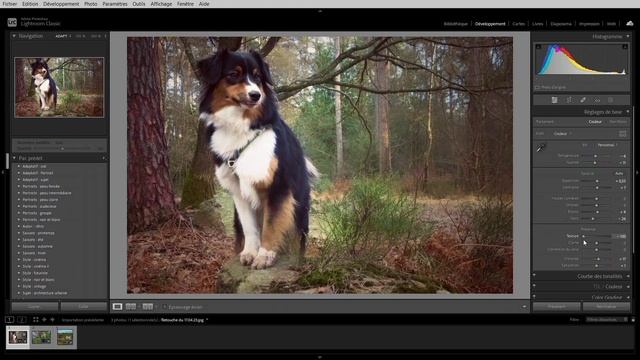The image size is (640, 360).
Task: Open the Photo menu
Action: (x=91, y=4)
